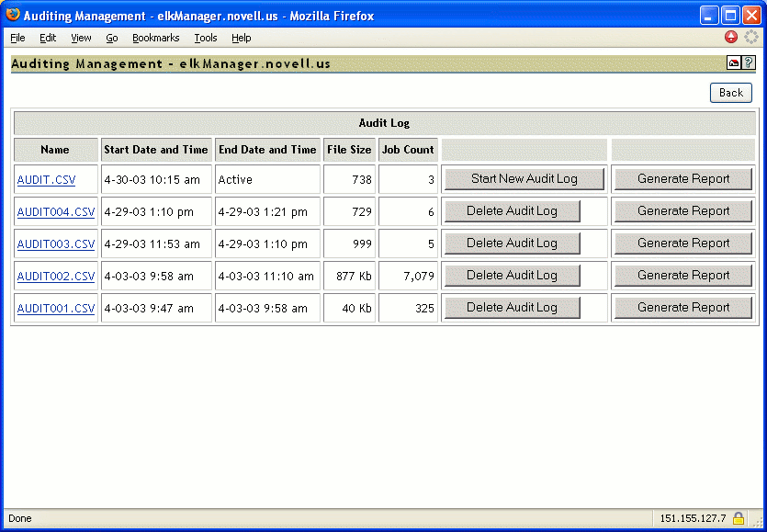Select the 4-03-03 11:10 am cell

[x=267, y=276]
